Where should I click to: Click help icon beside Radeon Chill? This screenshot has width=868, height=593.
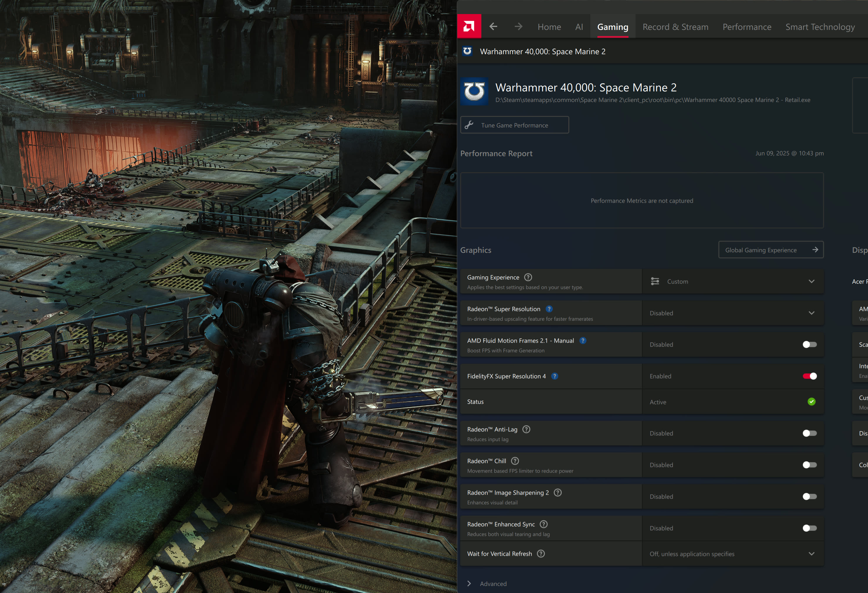pyautogui.click(x=515, y=461)
